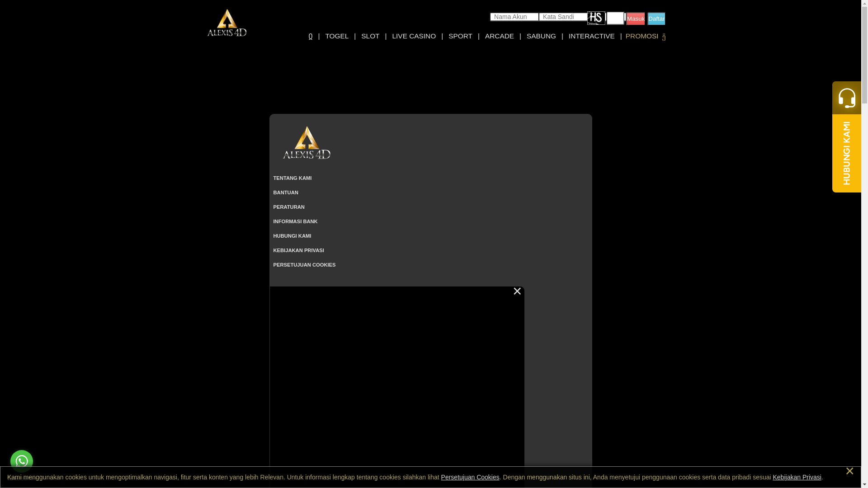
Task: Open the KEBIJAKAN PRIVASI footer link
Action: (x=298, y=250)
